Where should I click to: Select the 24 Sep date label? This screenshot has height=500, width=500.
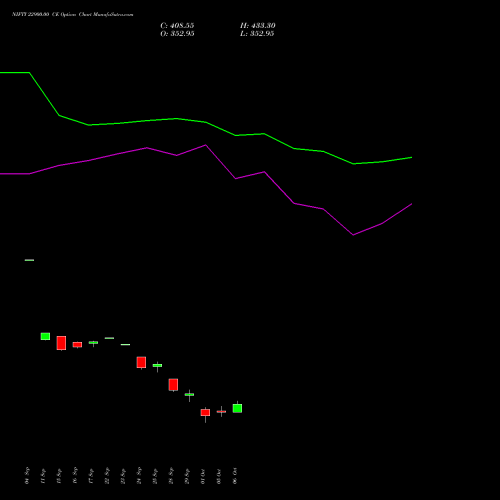pyautogui.click(x=139, y=475)
